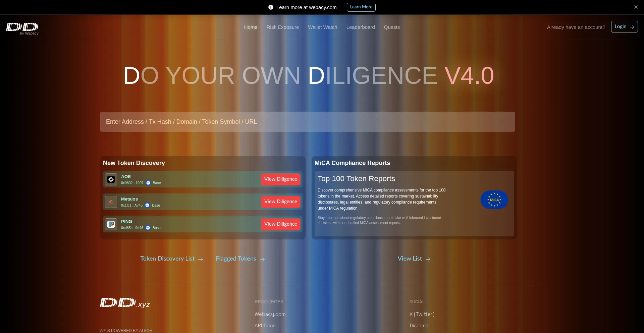Click the DD.xyz footer logo
The image size is (644, 333).
pos(125,303)
